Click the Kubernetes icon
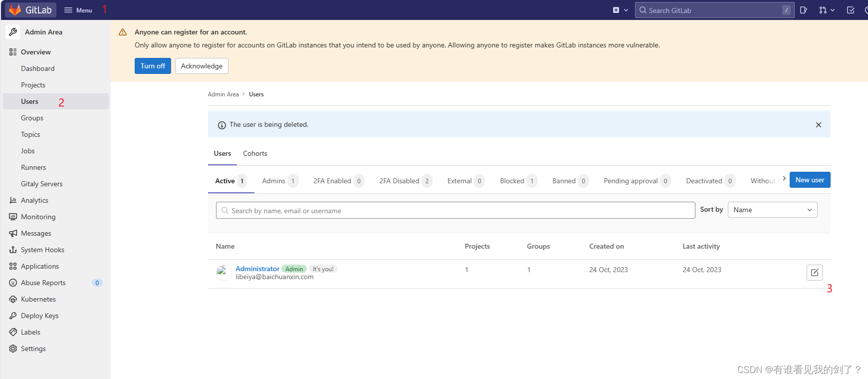Viewport: 868px width, 379px height. click(13, 299)
